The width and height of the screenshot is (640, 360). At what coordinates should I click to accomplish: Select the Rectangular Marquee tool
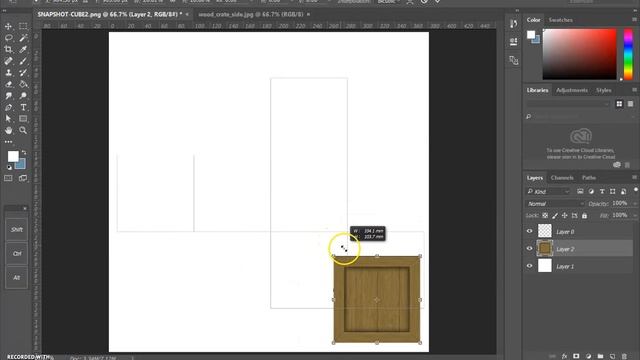(x=23, y=26)
